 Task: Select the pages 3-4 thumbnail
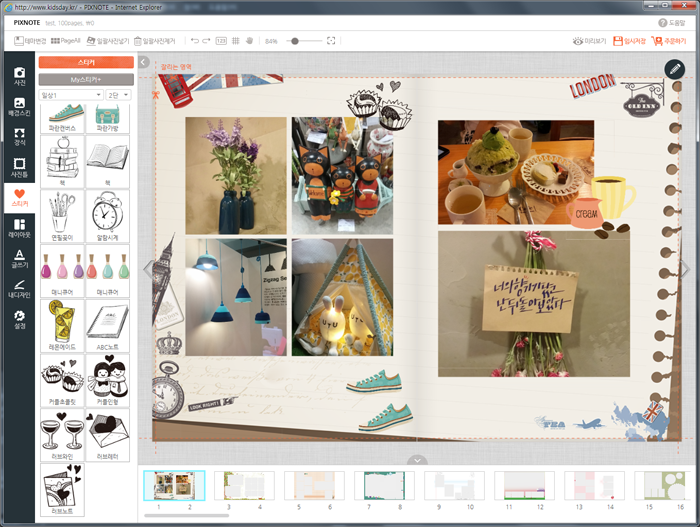[x=244, y=486]
